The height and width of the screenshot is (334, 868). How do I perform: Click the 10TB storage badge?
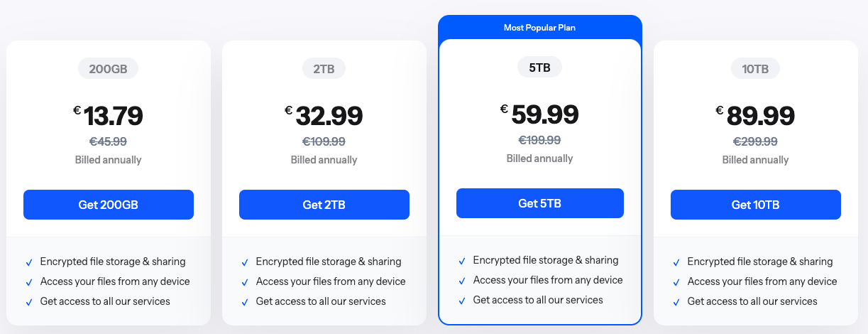click(755, 69)
